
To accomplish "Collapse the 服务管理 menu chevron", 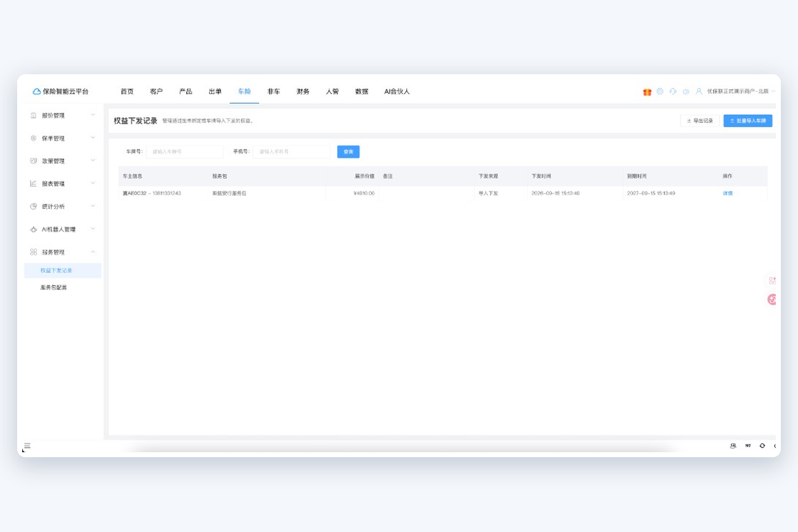I will coord(93,252).
